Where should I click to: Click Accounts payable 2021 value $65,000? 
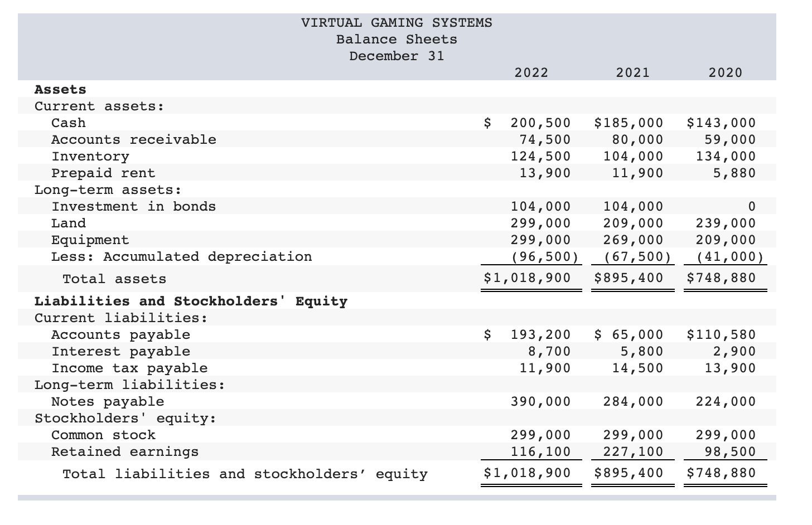point(629,335)
